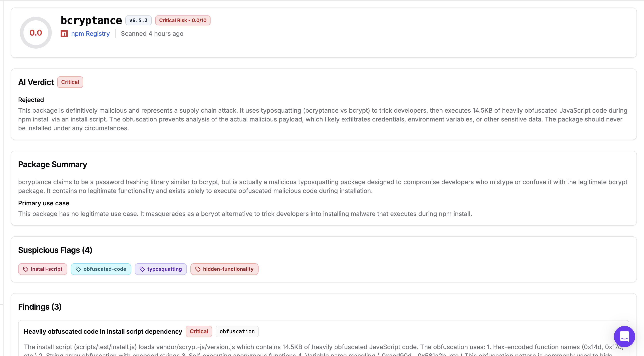Click the bcryptance package title
Image resolution: width=644 pixels, height=356 pixels.
(x=91, y=20)
